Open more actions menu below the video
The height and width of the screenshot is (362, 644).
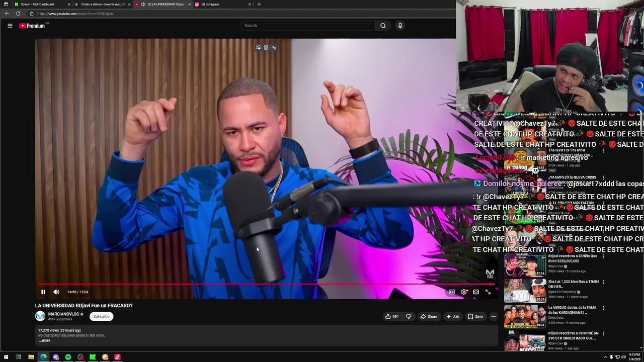click(494, 316)
